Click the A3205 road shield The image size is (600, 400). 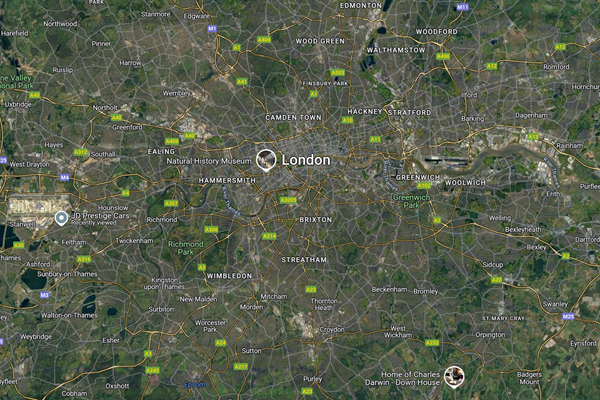[288, 200]
